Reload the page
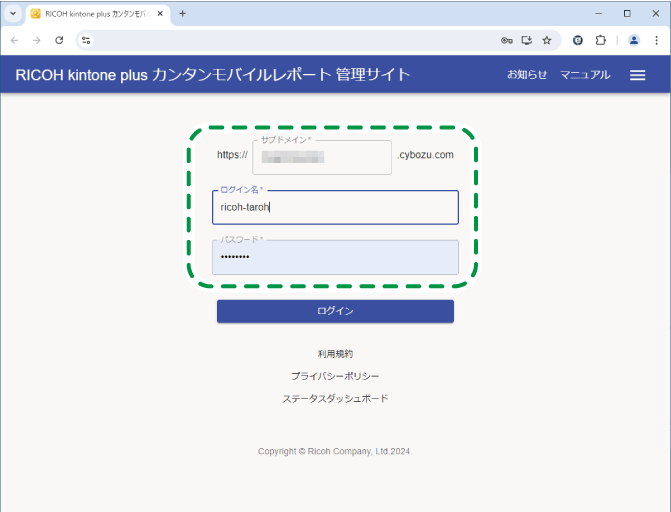Screen dimensions: 671x512 pyautogui.click(x=59, y=40)
